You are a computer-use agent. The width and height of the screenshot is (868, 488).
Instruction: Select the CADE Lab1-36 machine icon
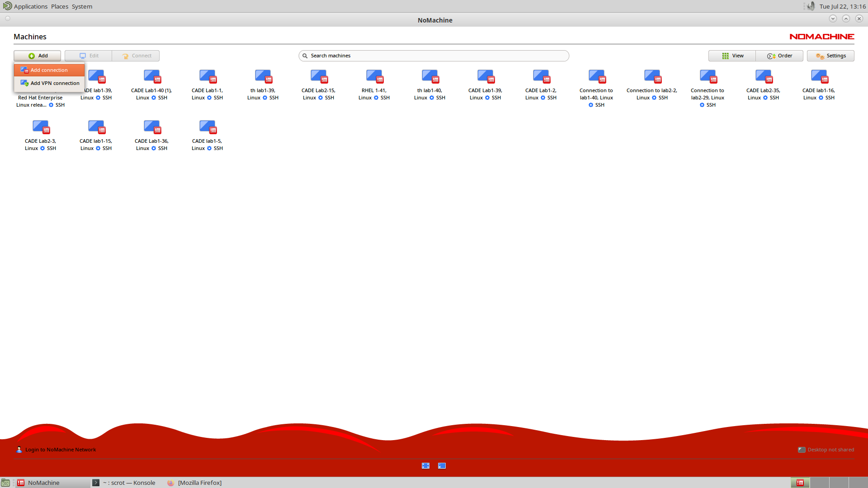[x=152, y=127]
